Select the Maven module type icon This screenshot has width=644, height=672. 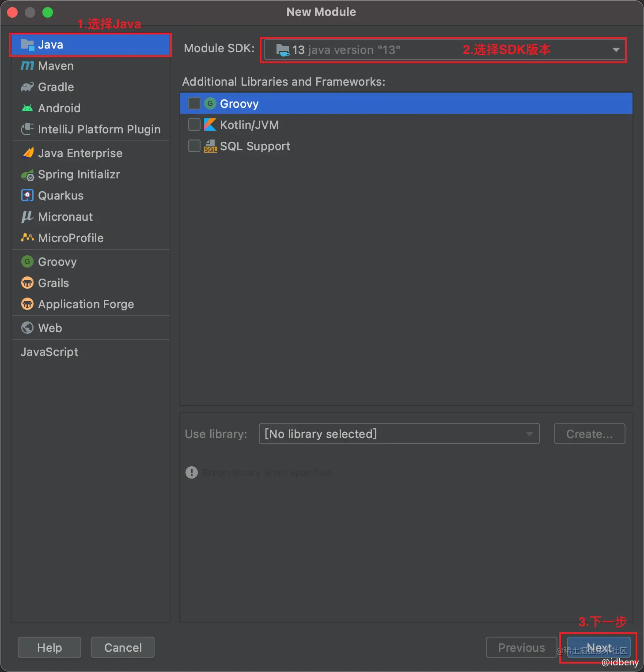27,66
